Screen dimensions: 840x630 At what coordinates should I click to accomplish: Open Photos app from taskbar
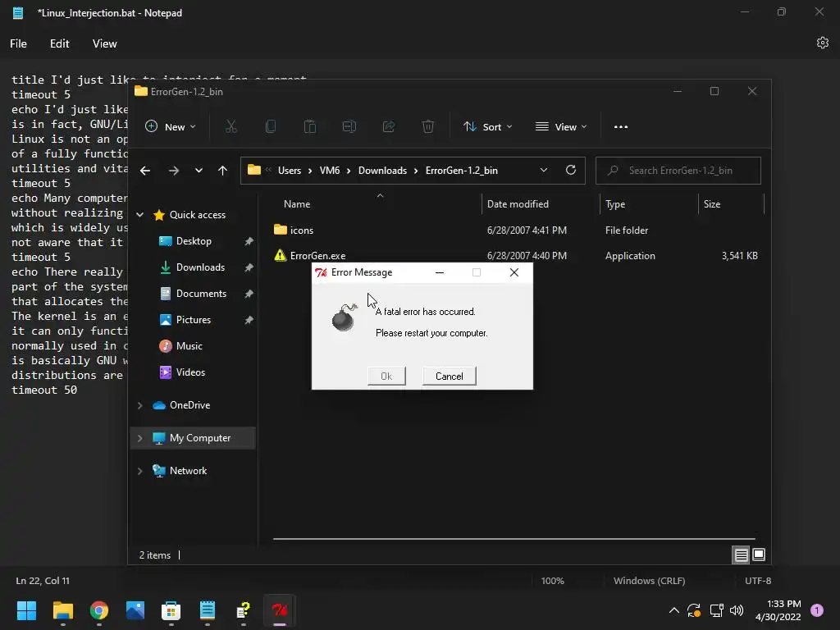pos(135,610)
